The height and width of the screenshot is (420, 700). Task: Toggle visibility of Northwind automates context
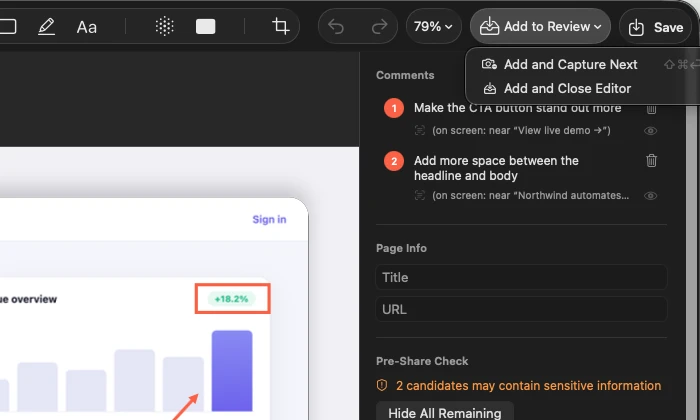click(x=650, y=195)
